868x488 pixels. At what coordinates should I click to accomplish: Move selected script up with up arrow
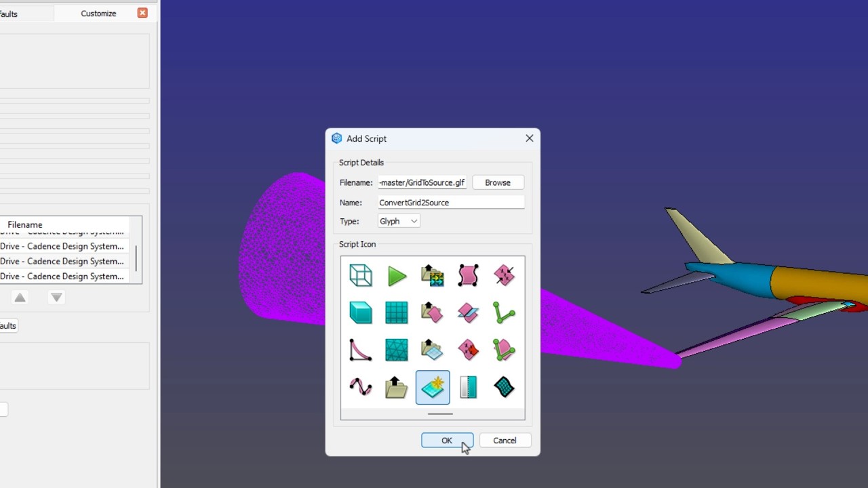coord(20,298)
